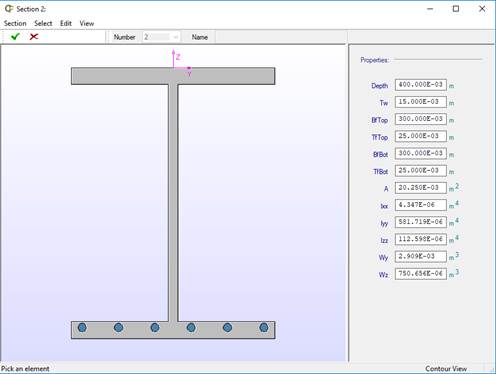Accept changes with the green checkmark
The width and height of the screenshot is (496, 374).
coord(15,37)
